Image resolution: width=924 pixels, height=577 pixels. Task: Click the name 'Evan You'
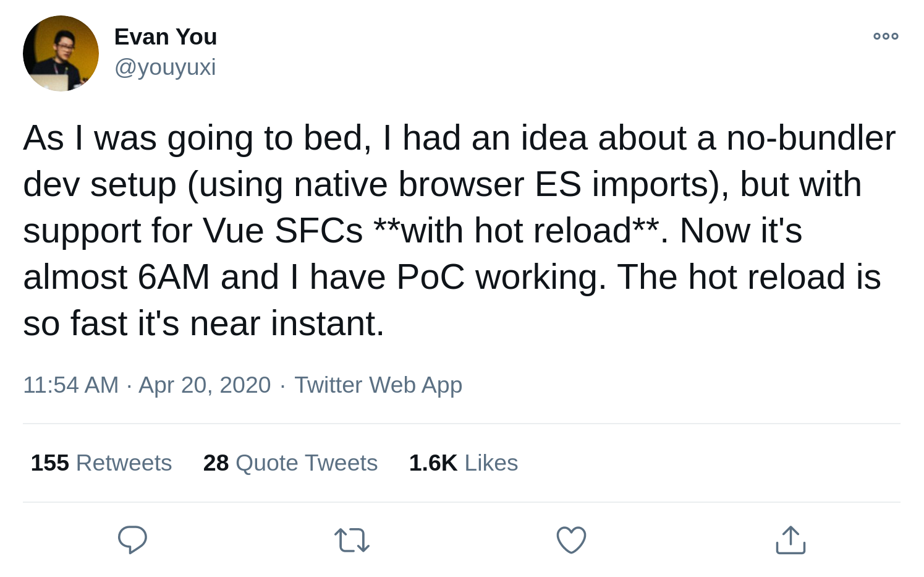point(165,36)
